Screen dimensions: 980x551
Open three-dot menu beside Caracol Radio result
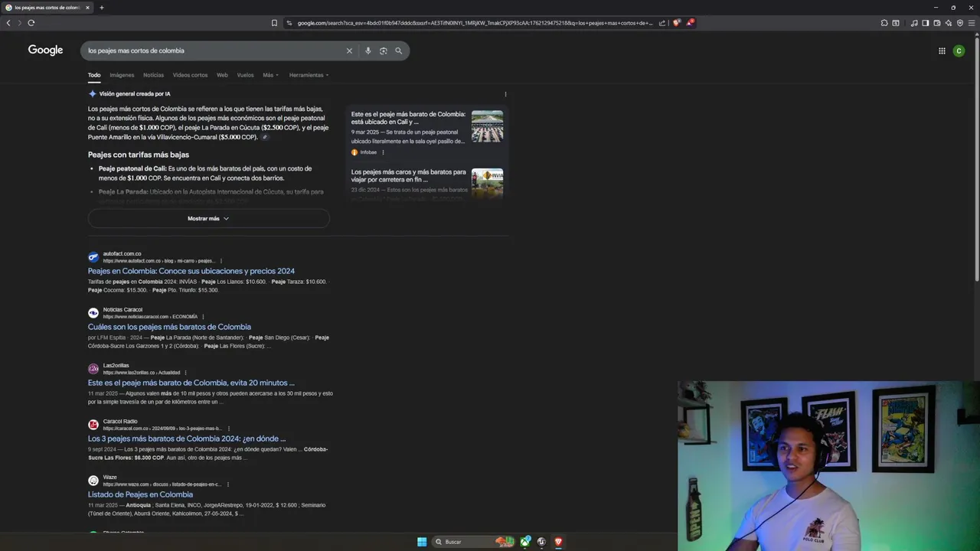pos(228,429)
